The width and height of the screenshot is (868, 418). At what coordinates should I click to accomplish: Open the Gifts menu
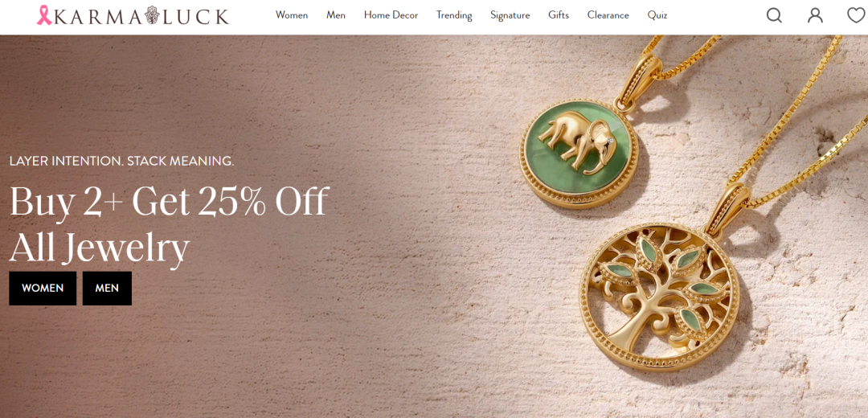[559, 15]
